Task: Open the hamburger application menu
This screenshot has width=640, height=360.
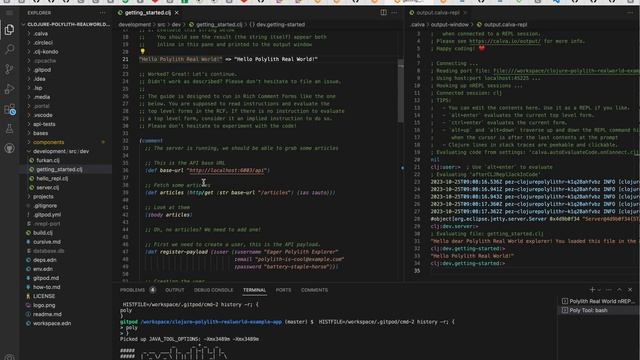Action: tap(9, 13)
